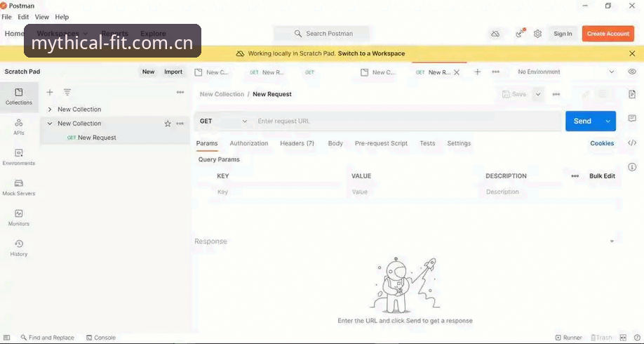Open the code snippet icon in the right sidebar

coord(632,143)
